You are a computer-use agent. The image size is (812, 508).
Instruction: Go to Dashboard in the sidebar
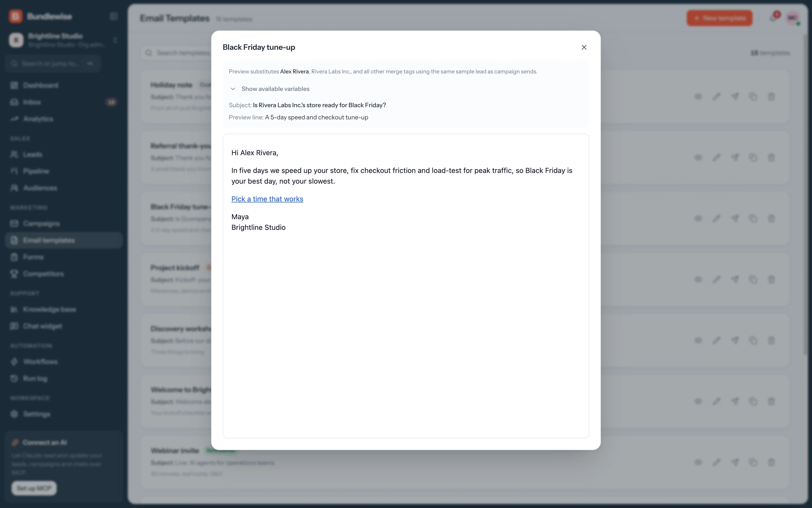pos(64,85)
